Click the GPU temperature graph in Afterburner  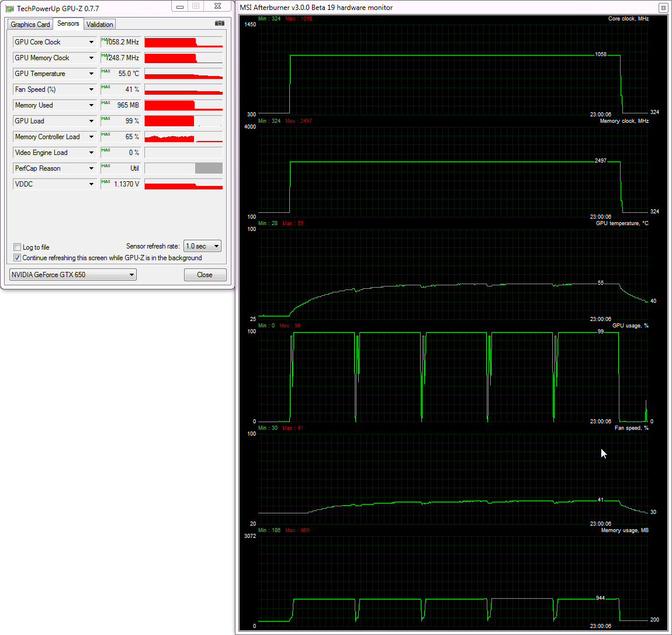click(x=453, y=274)
